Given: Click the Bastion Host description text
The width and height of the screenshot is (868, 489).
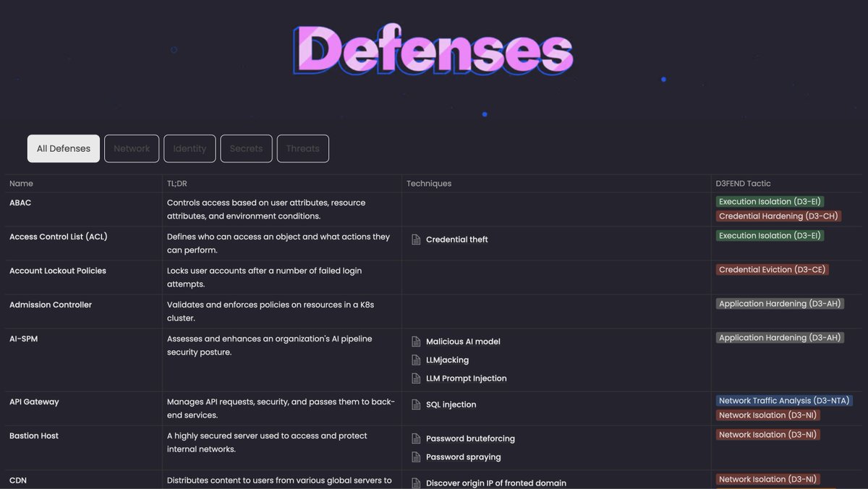Looking at the screenshot, I should point(267,443).
